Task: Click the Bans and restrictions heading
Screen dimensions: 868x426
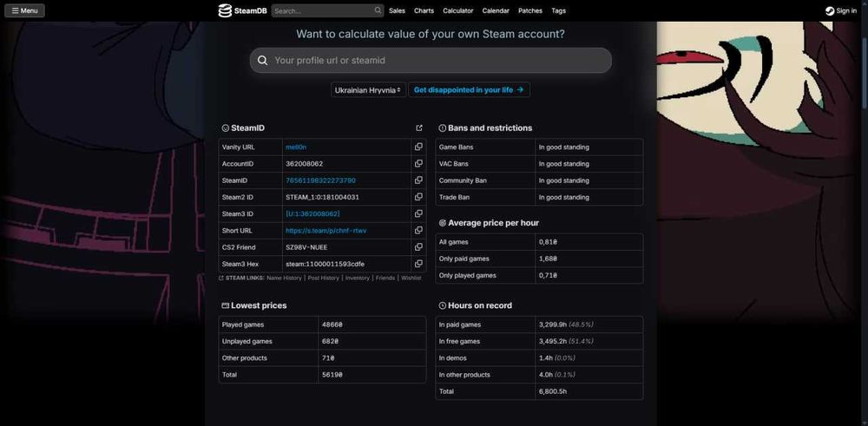Action: point(490,128)
